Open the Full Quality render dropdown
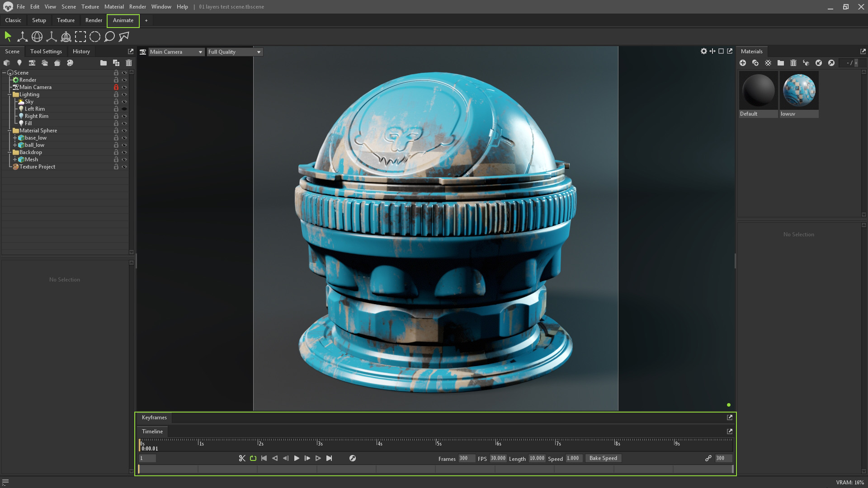This screenshot has height=488, width=868. 234,52
